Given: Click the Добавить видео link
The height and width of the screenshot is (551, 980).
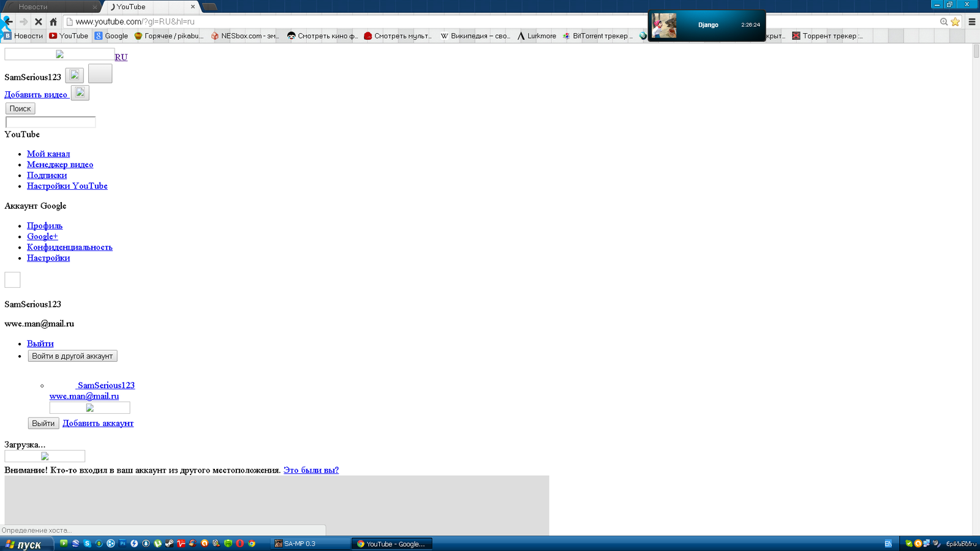Looking at the screenshot, I should [x=36, y=94].
